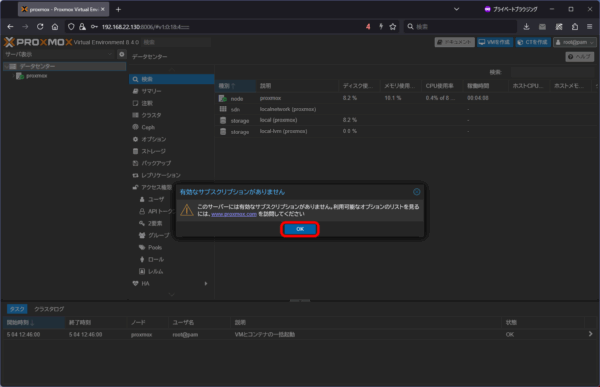600x387 pixels.
Task: Focus the Proxmox header search field
Action: click(176, 42)
